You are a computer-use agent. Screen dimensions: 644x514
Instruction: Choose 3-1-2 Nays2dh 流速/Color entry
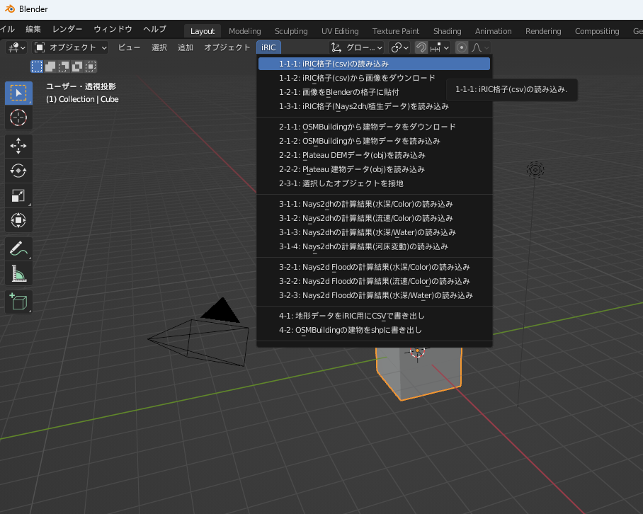click(374, 218)
